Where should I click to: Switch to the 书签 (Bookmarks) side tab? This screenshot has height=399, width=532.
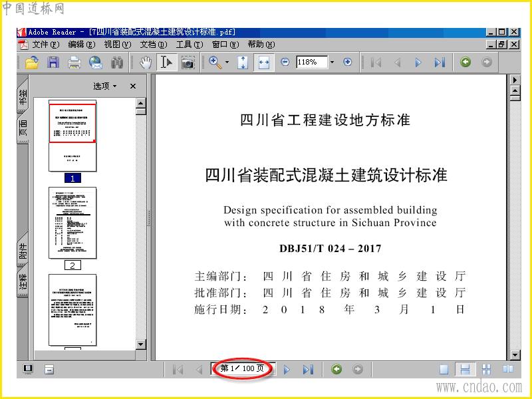pyautogui.click(x=23, y=96)
